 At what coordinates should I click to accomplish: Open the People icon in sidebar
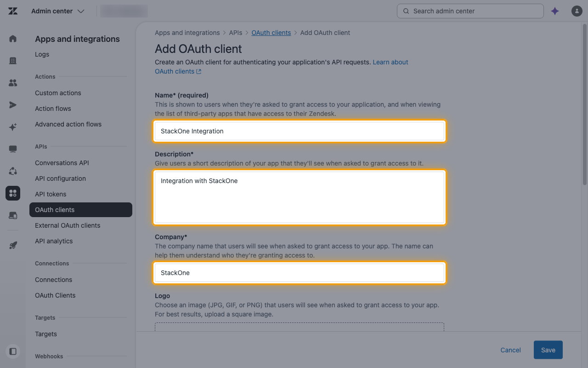click(x=13, y=83)
